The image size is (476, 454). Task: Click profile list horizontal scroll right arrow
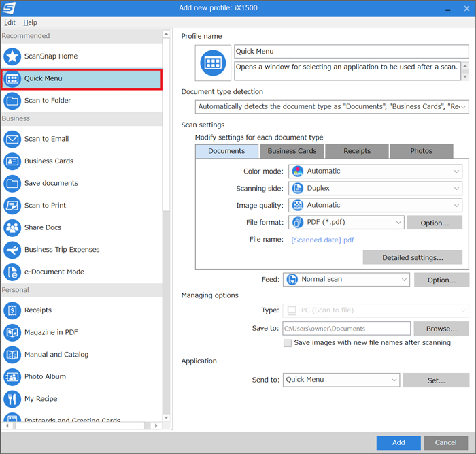[156, 425]
